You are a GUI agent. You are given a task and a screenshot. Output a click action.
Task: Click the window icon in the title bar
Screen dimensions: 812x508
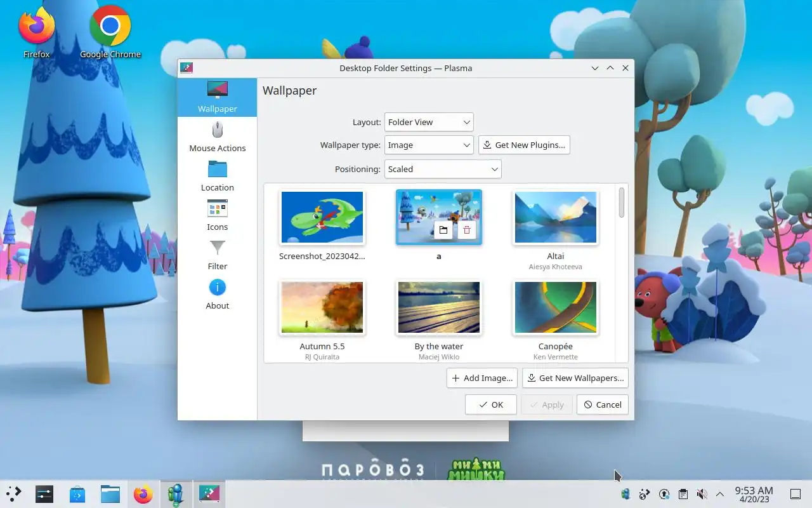point(187,68)
